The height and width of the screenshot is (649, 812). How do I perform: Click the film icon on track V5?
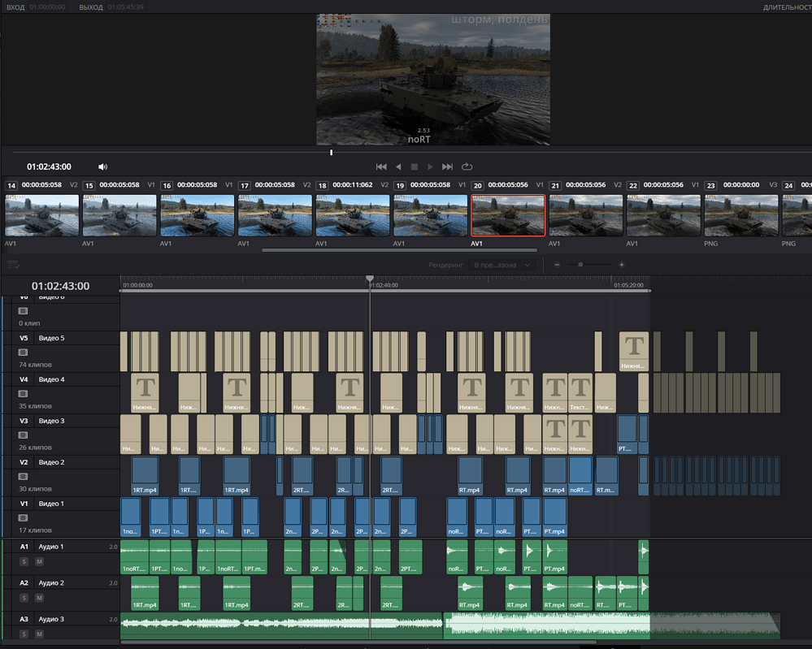23,352
